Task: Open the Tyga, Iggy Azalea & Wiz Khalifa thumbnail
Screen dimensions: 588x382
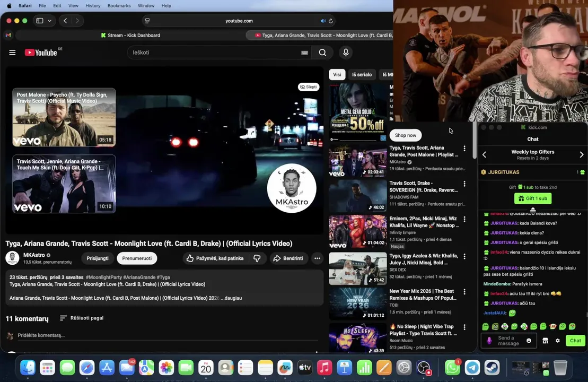Action: (358, 268)
